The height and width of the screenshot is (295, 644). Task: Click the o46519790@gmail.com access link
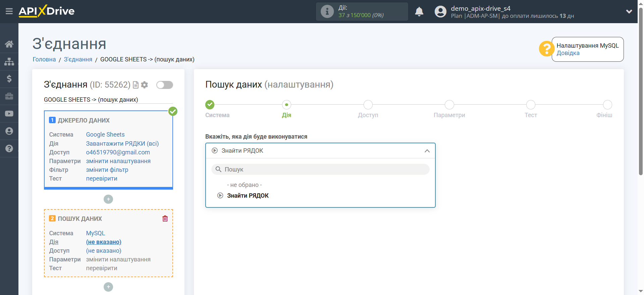tap(118, 152)
